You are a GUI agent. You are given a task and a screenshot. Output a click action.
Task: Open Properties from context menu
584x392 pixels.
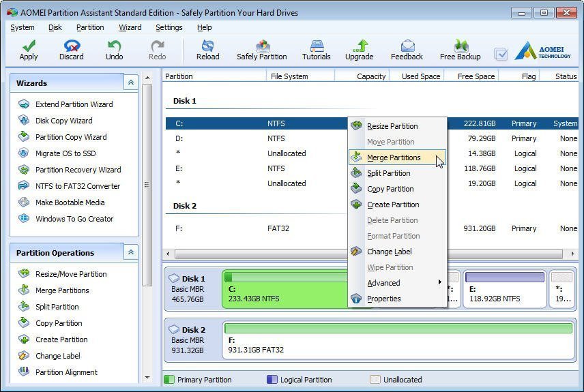click(x=397, y=299)
